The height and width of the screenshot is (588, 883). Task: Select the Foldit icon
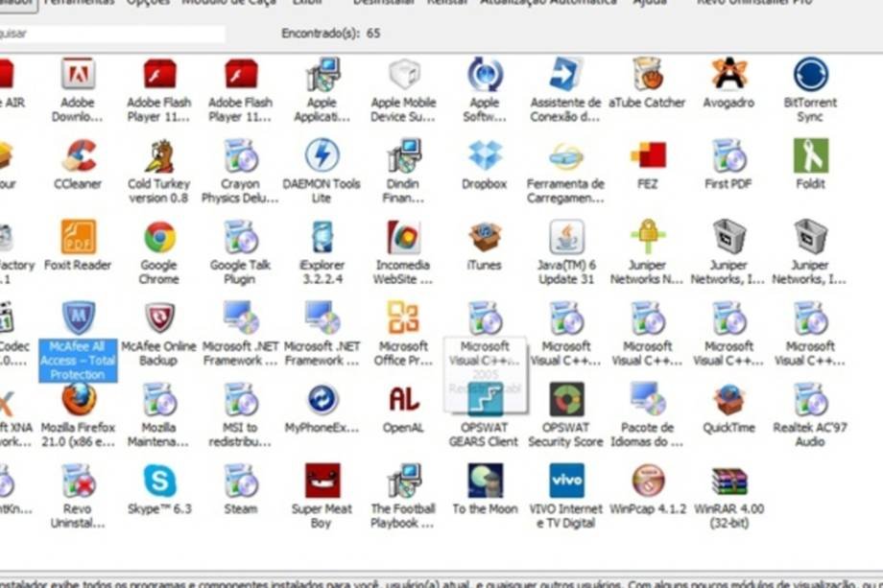click(810, 155)
